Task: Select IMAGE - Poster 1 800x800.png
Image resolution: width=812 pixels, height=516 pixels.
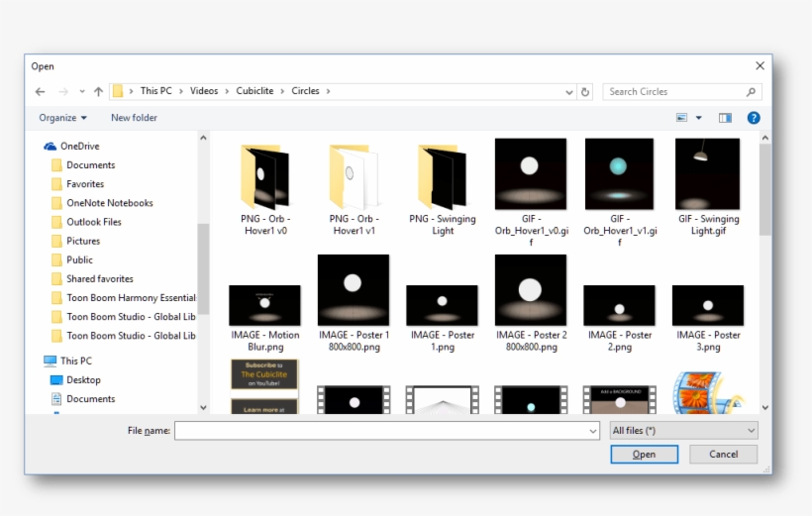Action: pos(354,304)
